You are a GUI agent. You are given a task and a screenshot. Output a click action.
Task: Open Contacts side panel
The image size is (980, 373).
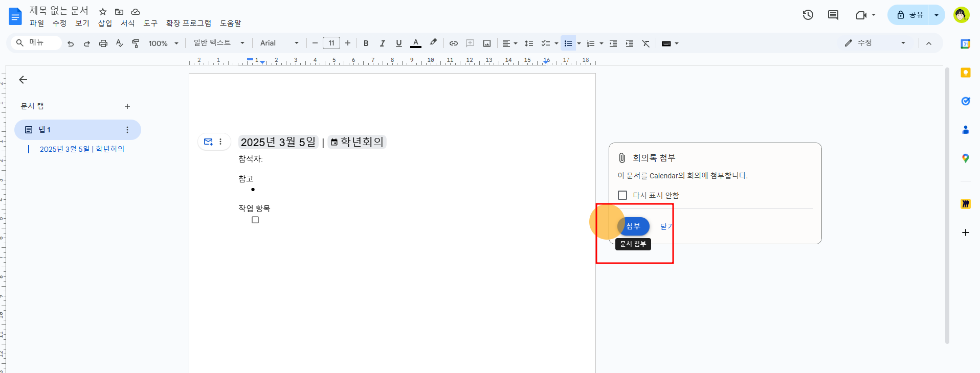pyautogui.click(x=966, y=130)
